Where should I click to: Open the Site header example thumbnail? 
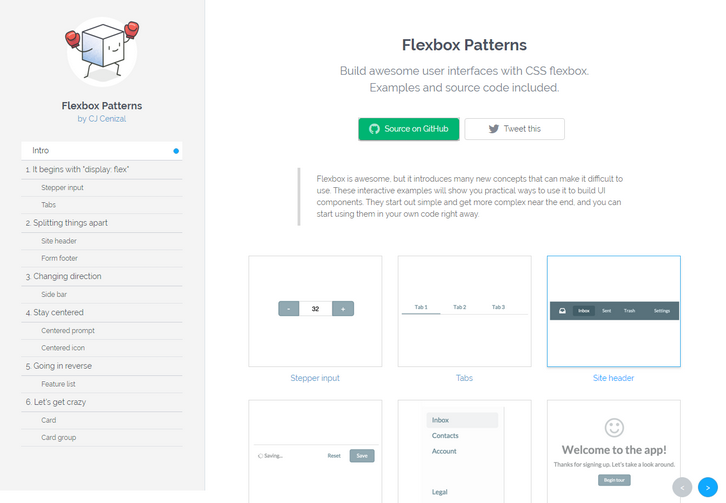coord(613,312)
